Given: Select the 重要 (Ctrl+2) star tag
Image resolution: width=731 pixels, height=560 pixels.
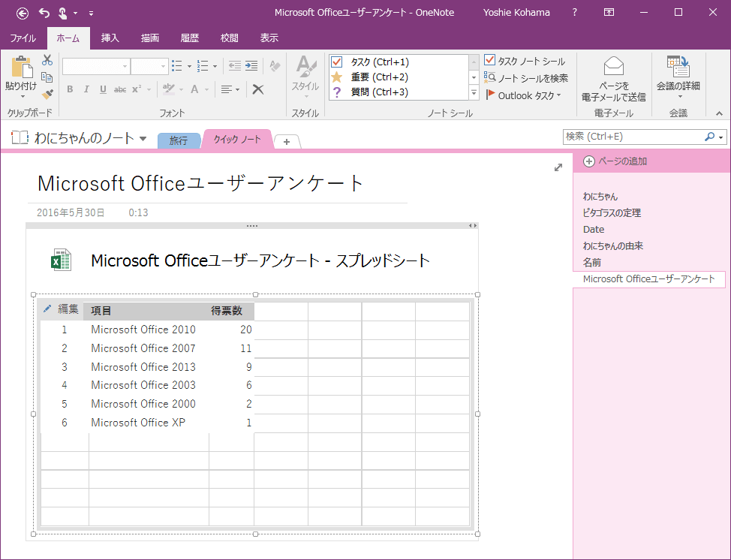Looking at the screenshot, I should click(336, 77).
